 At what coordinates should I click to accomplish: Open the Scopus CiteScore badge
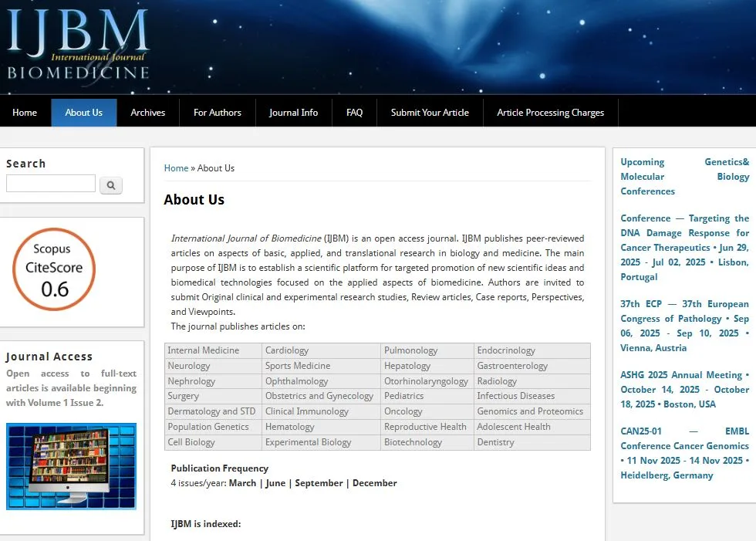[x=52, y=269]
